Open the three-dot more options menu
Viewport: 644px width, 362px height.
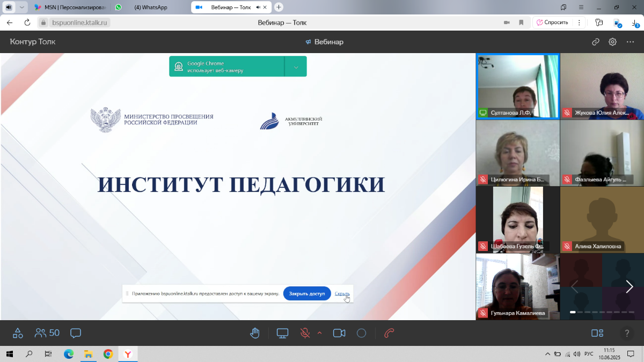pos(631,42)
